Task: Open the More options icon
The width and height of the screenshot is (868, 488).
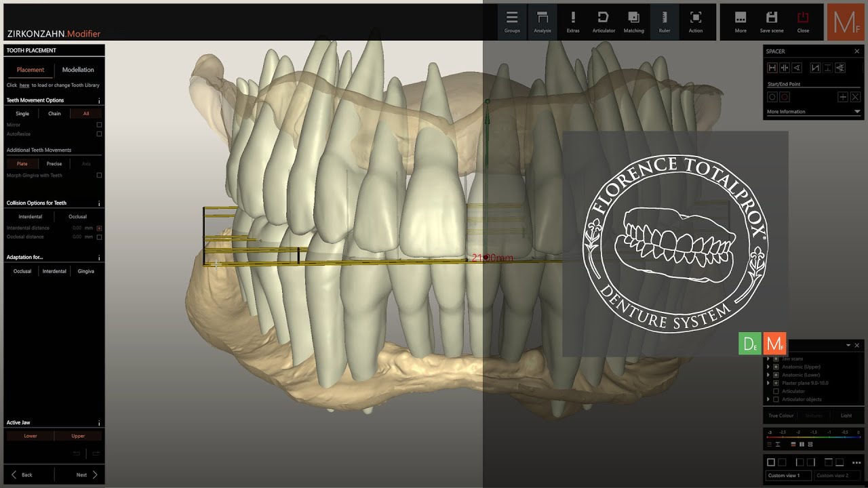Action: (x=741, y=22)
